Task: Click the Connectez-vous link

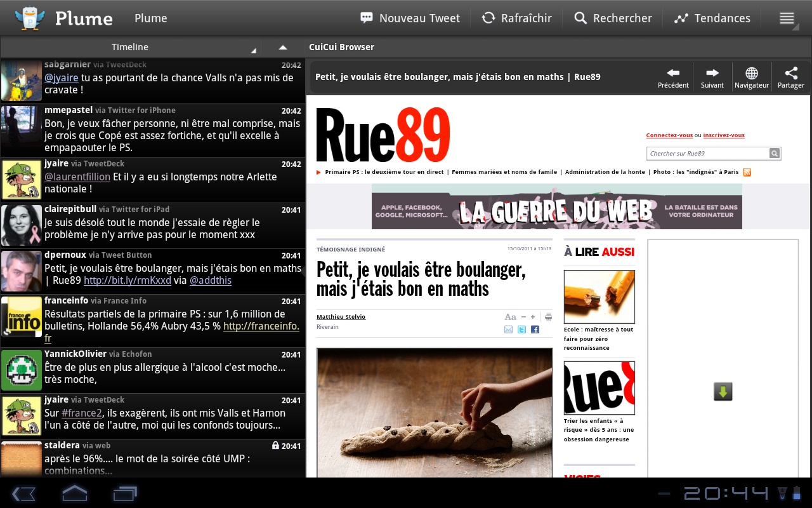Action: [669, 135]
